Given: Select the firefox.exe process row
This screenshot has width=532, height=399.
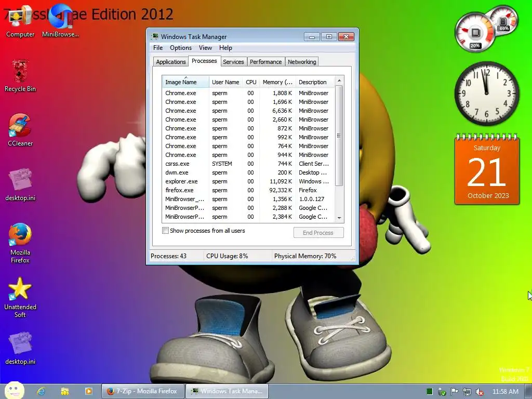Looking at the screenshot, I should (x=248, y=190).
